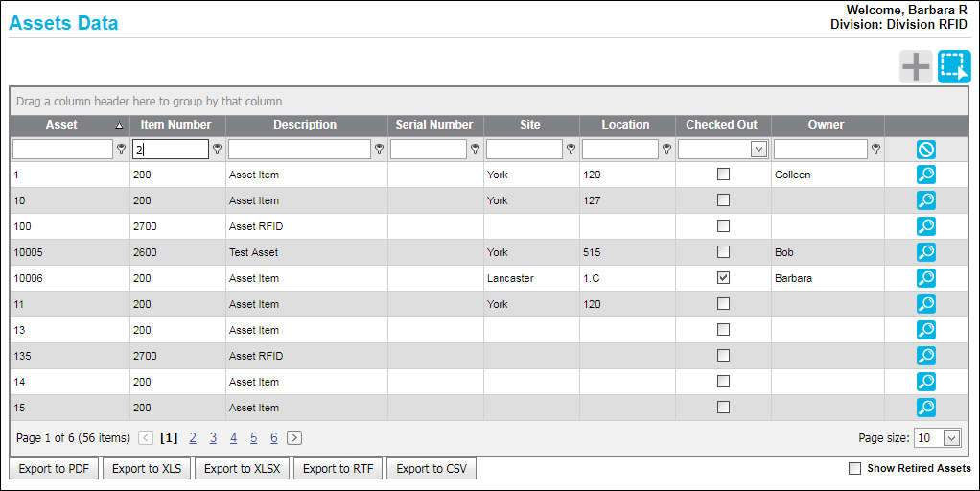Screen dimensions: 980x491
Task: Click the Item Number filter field containing 2
Action: click(171, 150)
